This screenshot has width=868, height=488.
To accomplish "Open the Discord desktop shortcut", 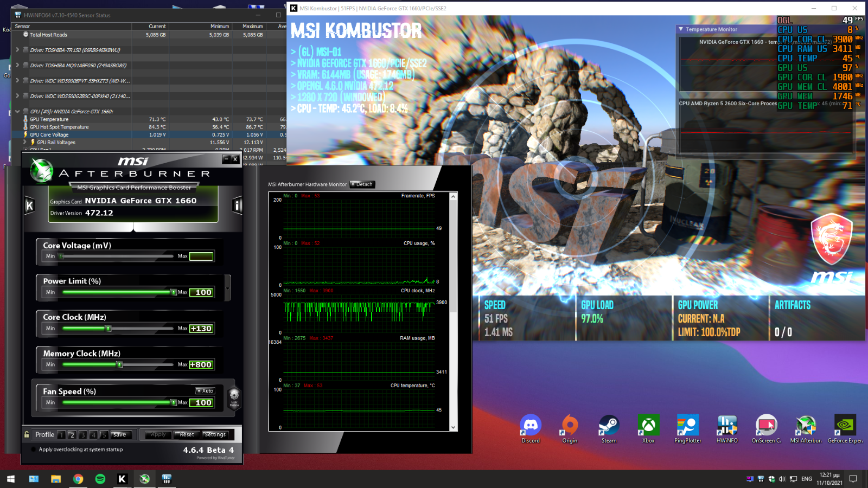I will tap(531, 429).
